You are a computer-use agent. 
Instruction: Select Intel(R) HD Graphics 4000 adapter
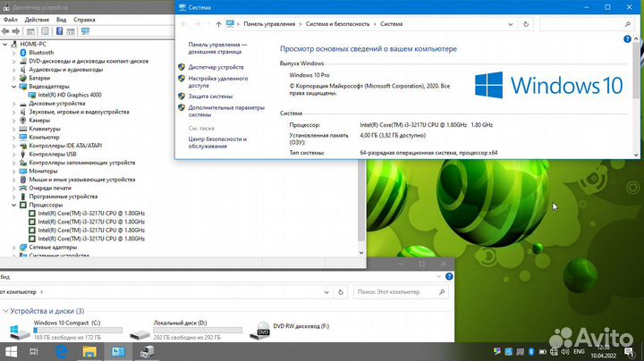point(70,95)
